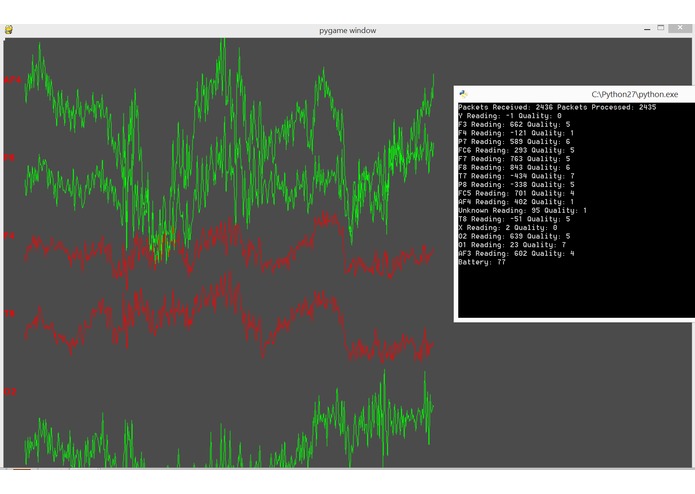Select the 'Y Reading: -1 Quality: 0' line
Image resolution: width=695 pixels, height=494 pixels.
510,116
